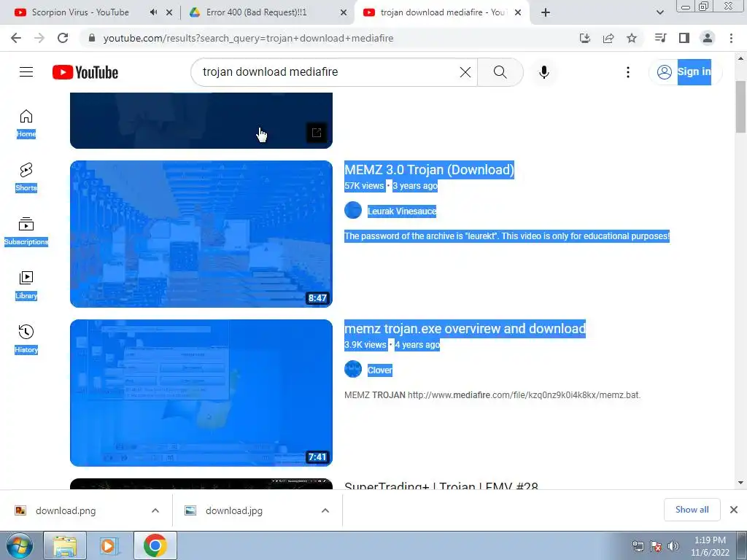Viewport: 747px width, 560px height.
Task: Open the MEMZ 3.0 Trojan (Download) video title
Action: coord(429,169)
